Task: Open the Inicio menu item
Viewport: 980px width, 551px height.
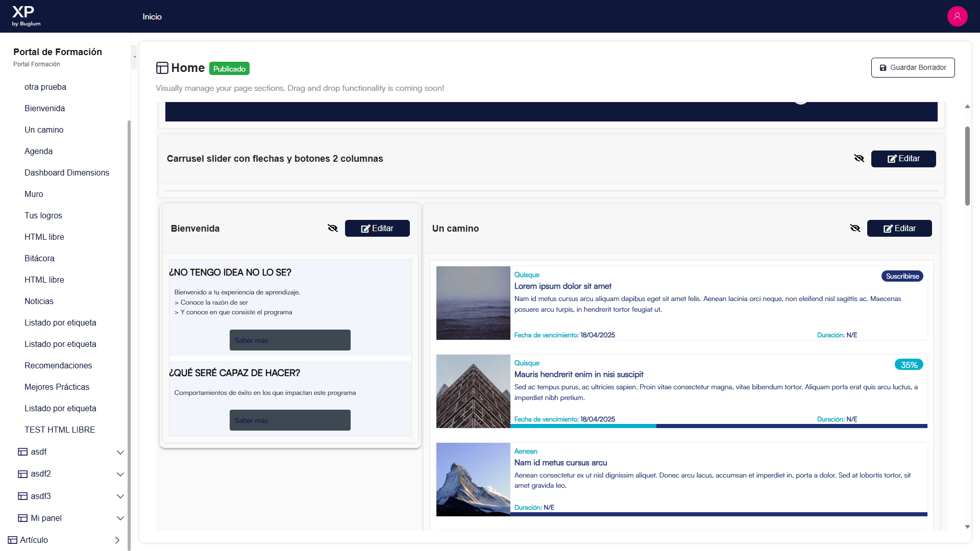Action: click(152, 16)
